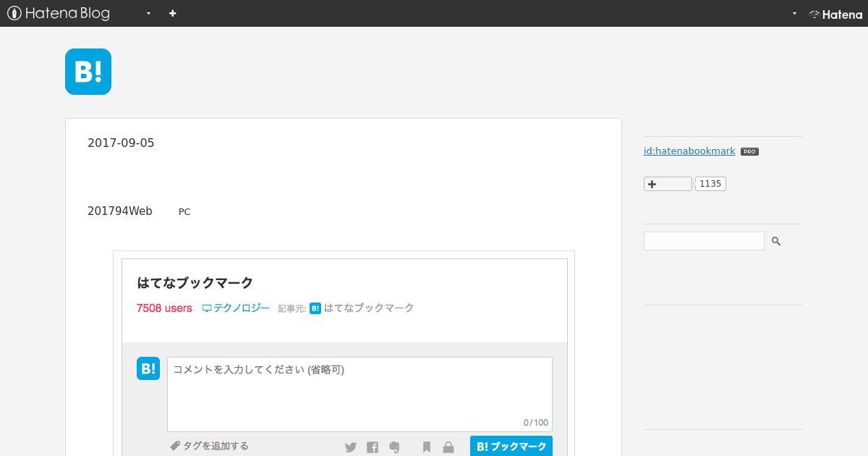Toggle the Facebook share icon
This screenshot has width=868, height=456.
pos(373,447)
